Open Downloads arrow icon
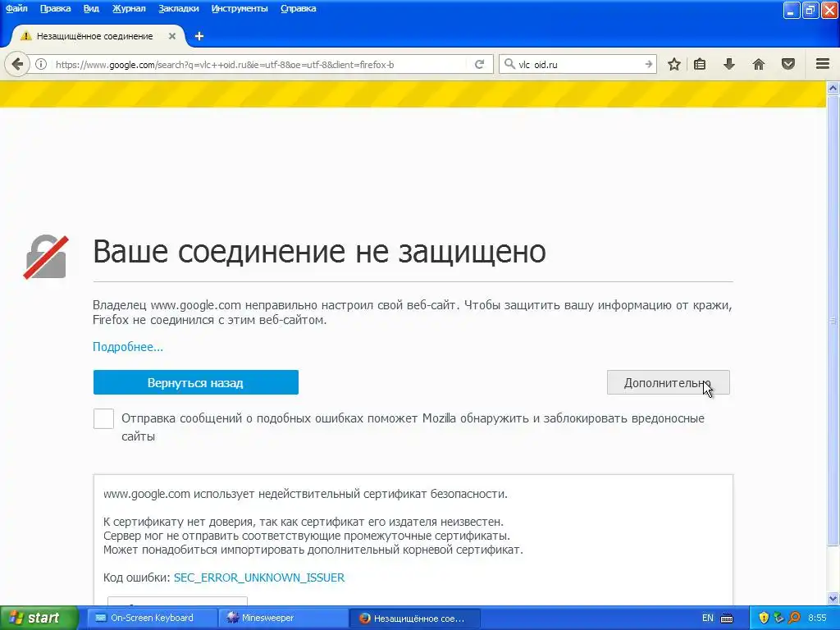840x630 pixels. 728,64
